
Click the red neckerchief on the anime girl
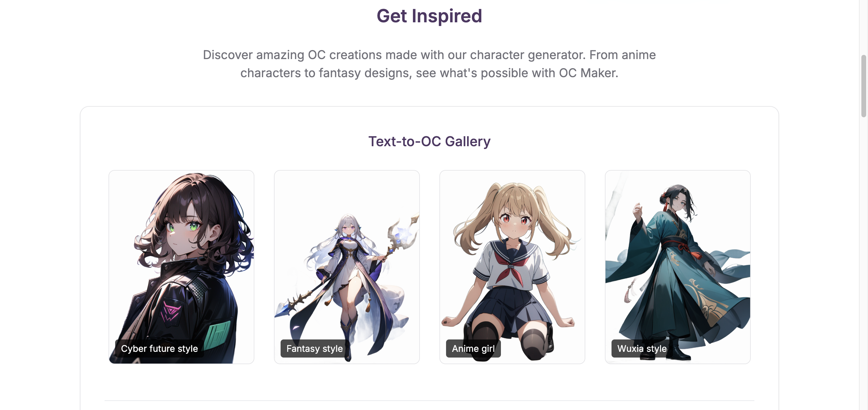(512, 268)
